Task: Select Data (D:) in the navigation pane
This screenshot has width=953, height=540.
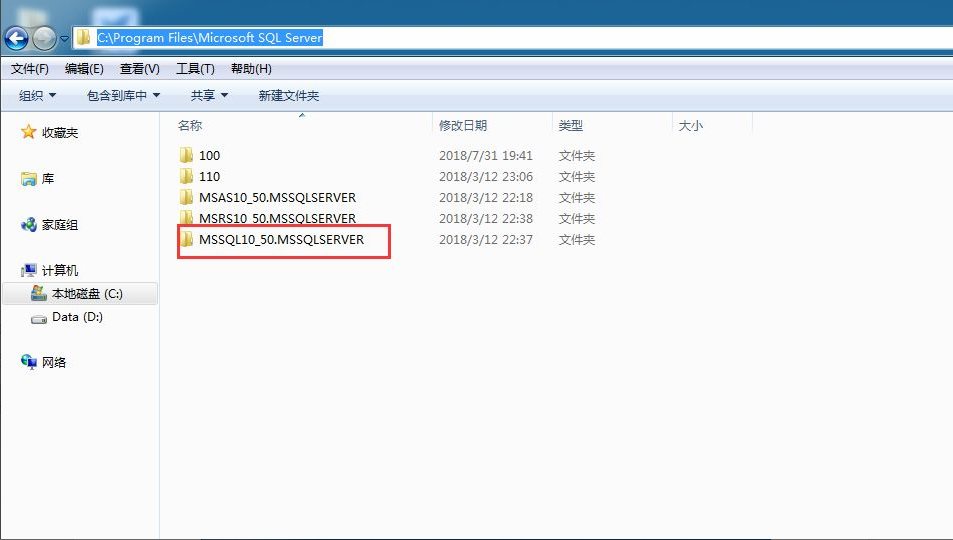Action: point(77,317)
